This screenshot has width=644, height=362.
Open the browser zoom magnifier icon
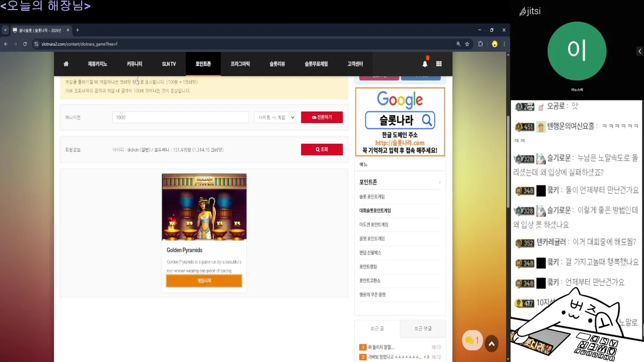click(458, 44)
